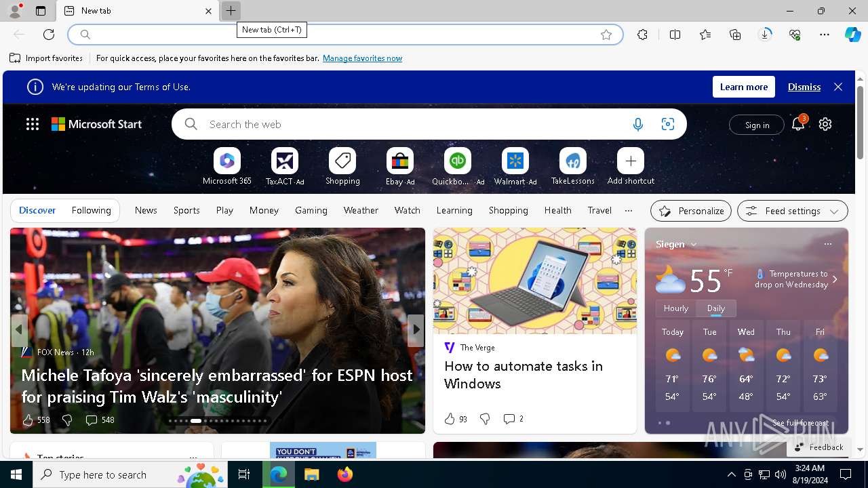The image size is (868, 488).
Task: Show hidden system tray icons
Action: (731, 474)
